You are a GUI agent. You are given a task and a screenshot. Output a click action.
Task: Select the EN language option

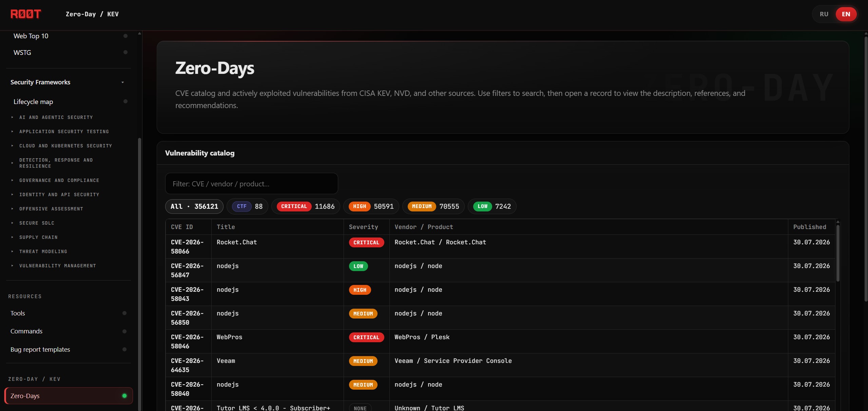click(x=846, y=14)
